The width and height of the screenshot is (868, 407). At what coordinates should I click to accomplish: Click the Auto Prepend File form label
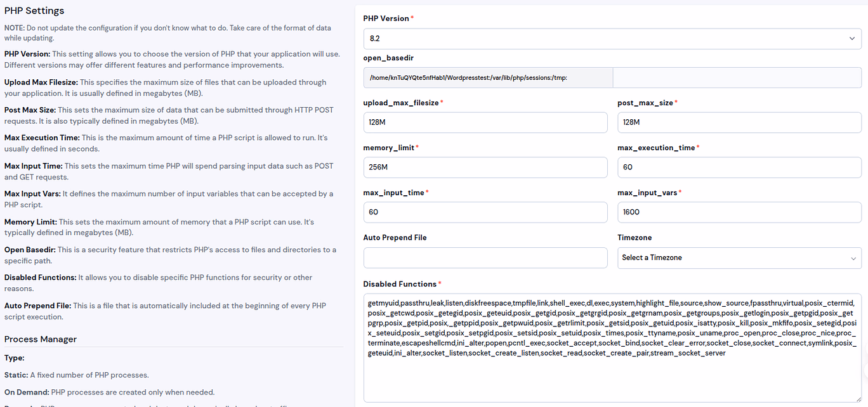395,238
